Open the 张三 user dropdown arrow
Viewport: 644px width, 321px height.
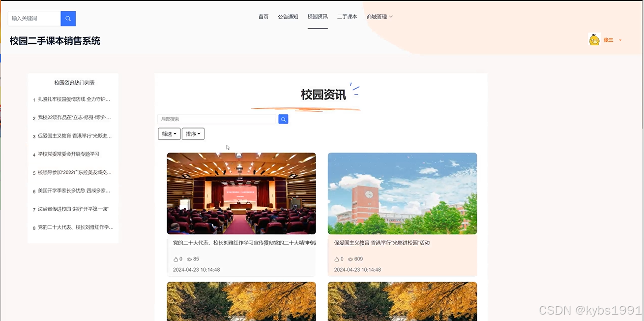(620, 40)
